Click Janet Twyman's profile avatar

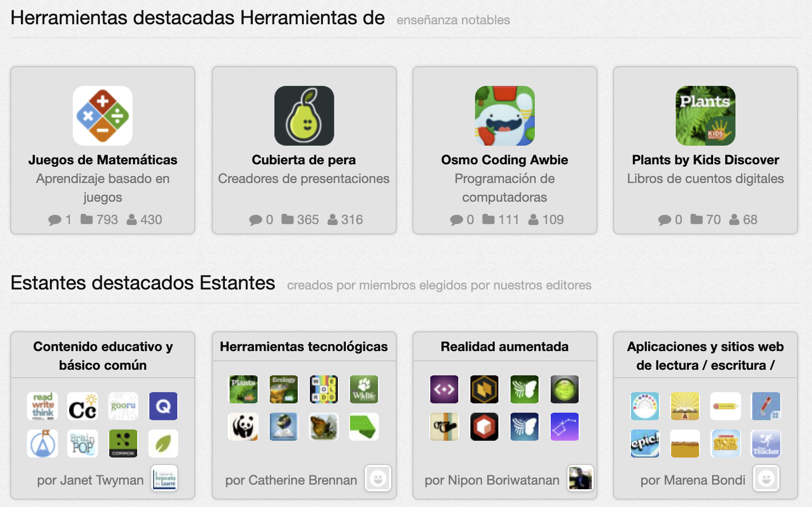coord(165,479)
